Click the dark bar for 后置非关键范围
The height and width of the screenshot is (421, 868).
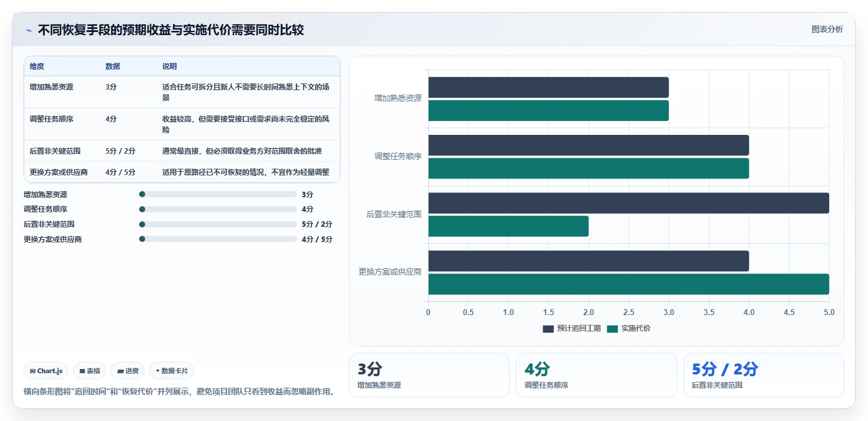[x=628, y=203]
